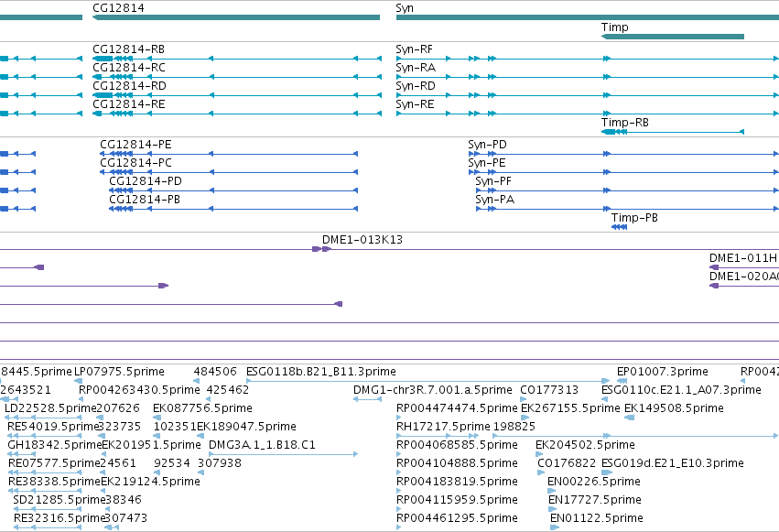Select the Syn-PD protein label

(x=487, y=145)
